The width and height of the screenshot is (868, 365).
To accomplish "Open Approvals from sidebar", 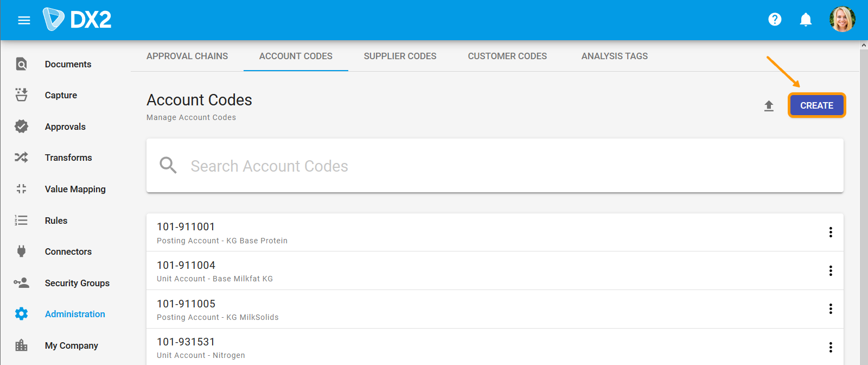I will click(x=65, y=127).
